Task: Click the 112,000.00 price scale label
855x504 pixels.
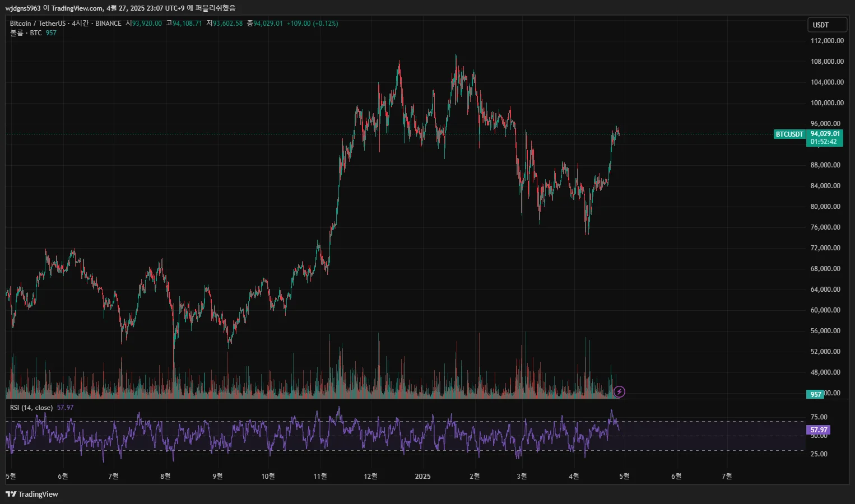Action: click(x=827, y=41)
